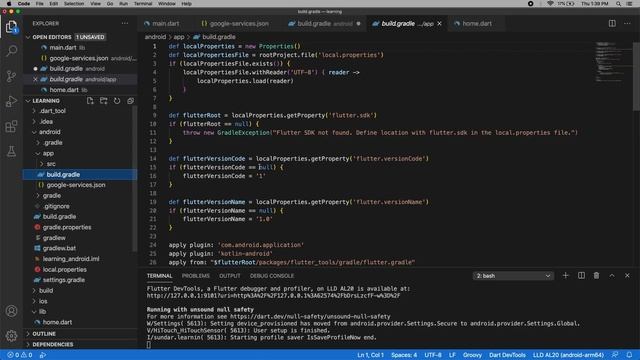The width and height of the screenshot is (640, 360).
Task: Collapse the LEARNING project section
Action: (28, 101)
